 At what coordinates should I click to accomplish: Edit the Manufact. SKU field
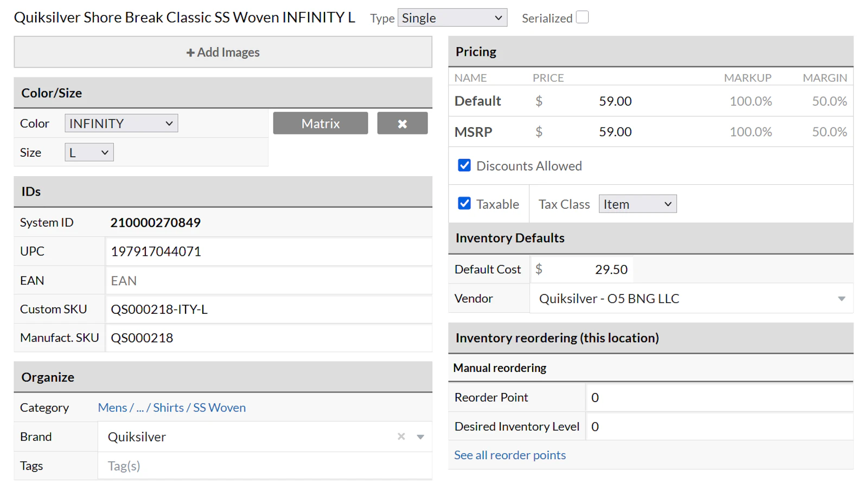point(269,338)
